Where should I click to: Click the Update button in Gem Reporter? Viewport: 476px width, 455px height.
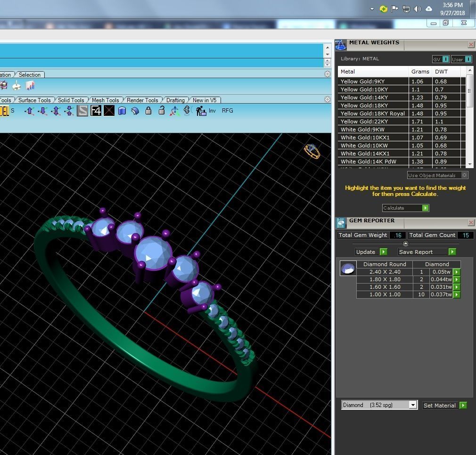(x=371, y=252)
